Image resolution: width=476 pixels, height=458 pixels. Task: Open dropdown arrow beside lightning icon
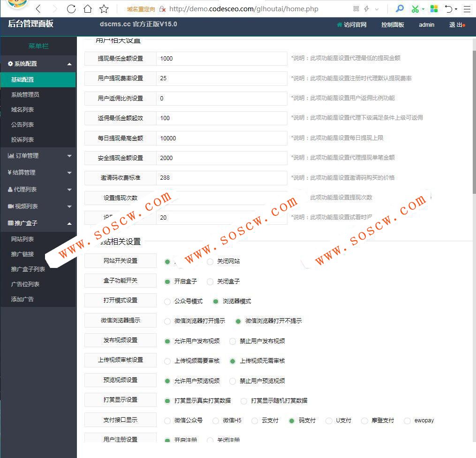click(x=377, y=9)
